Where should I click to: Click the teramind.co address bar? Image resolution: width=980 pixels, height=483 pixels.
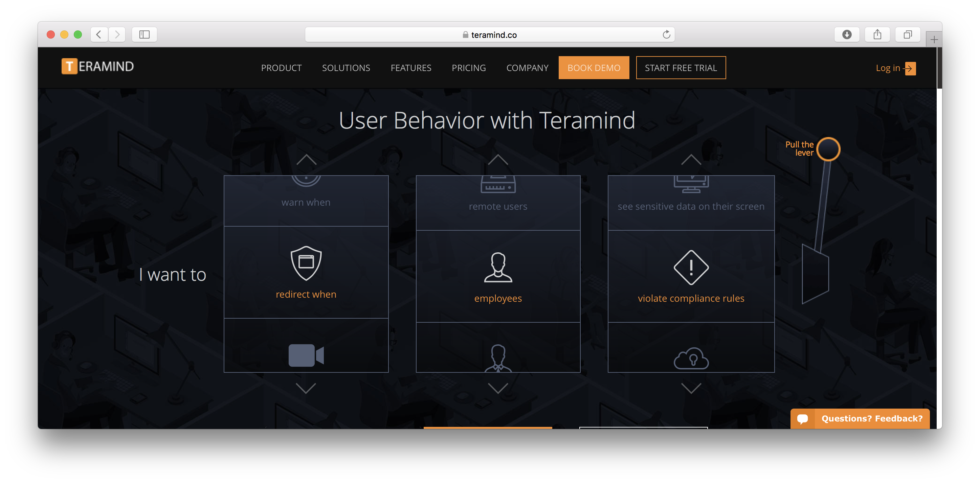click(x=490, y=34)
